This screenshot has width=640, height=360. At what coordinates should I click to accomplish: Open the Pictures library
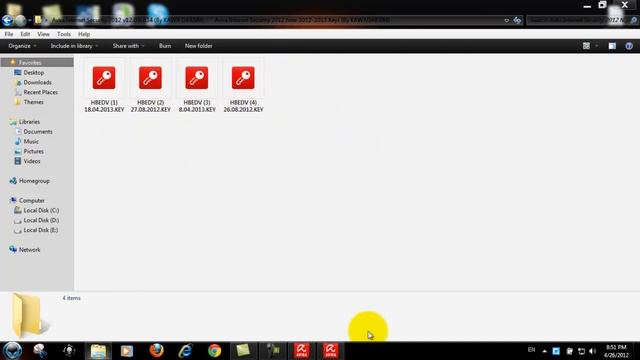coord(33,151)
